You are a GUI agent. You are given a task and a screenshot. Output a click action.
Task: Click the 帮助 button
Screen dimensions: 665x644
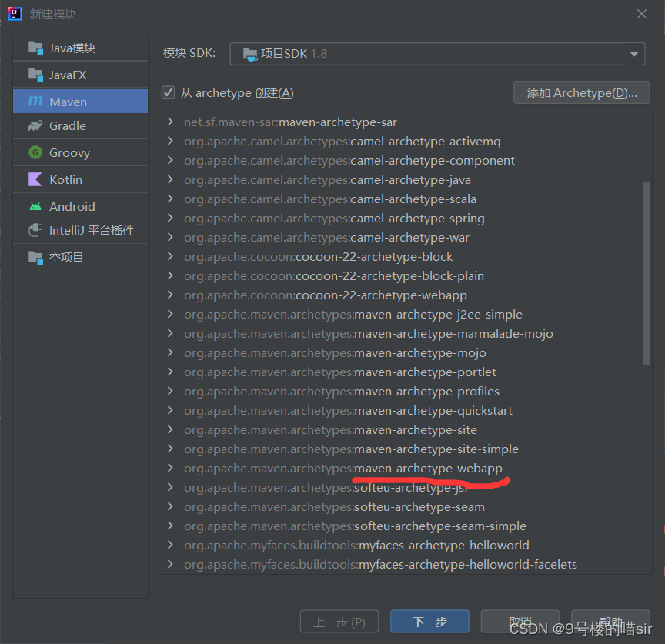[610, 621]
